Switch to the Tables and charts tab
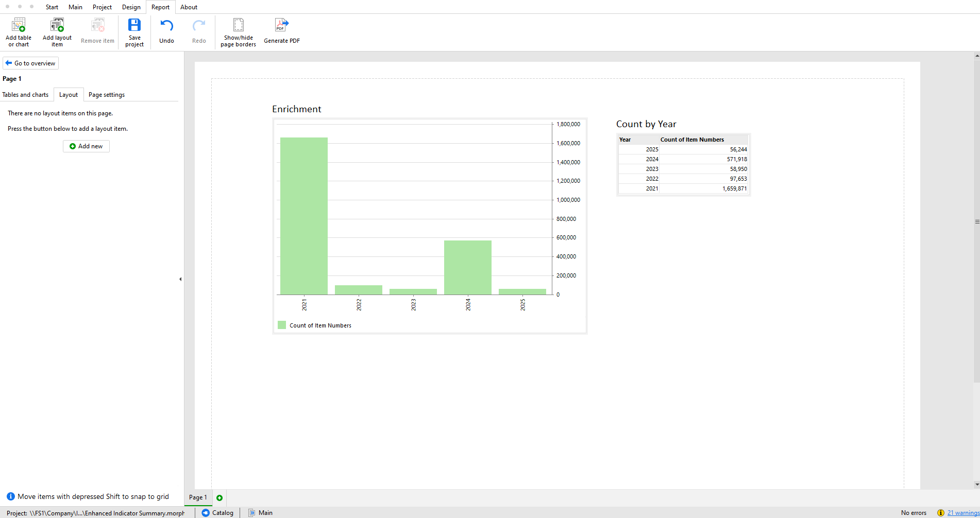980x518 pixels. click(x=25, y=95)
